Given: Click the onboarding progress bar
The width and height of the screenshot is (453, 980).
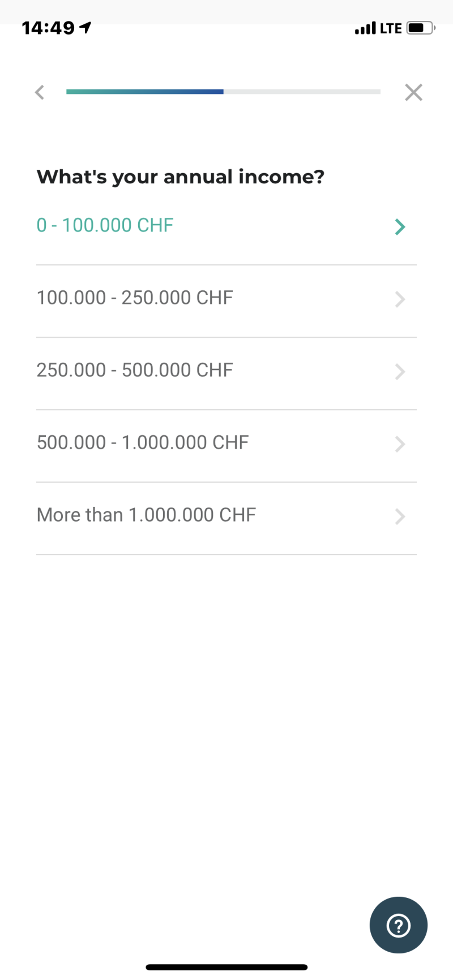Looking at the screenshot, I should (x=223, y=92).
